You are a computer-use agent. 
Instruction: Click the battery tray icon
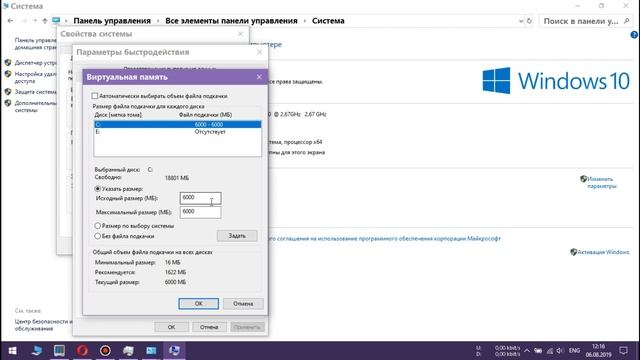point(538,351)
